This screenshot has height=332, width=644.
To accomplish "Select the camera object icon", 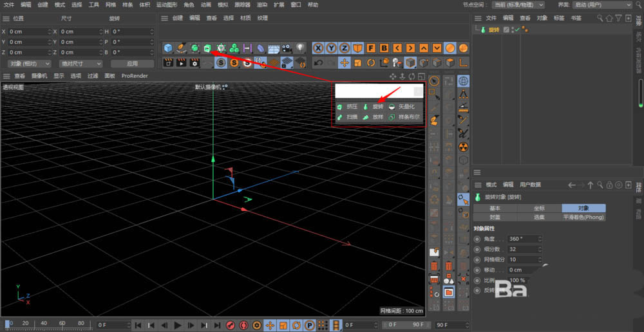I will (x=287, y=48).
